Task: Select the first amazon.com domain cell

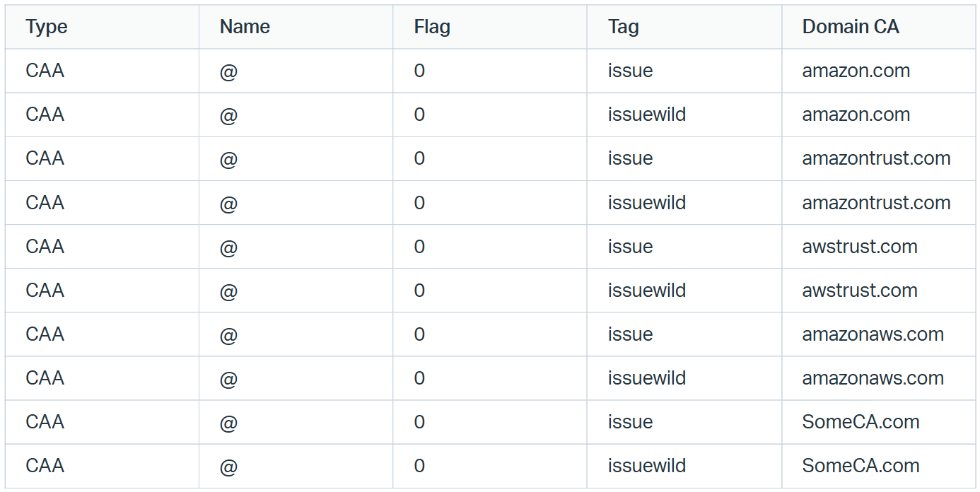Action: coord(856,71)
